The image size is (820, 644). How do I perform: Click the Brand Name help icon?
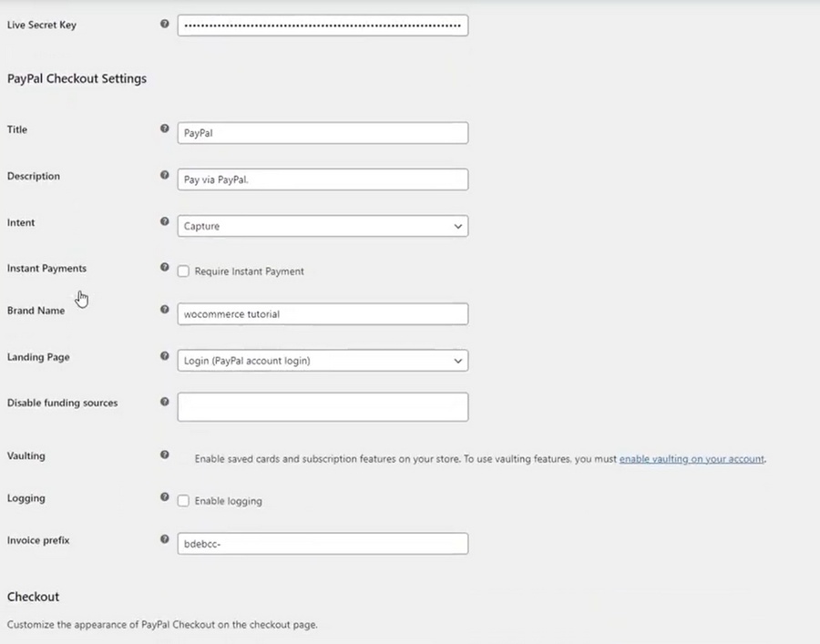164,309
